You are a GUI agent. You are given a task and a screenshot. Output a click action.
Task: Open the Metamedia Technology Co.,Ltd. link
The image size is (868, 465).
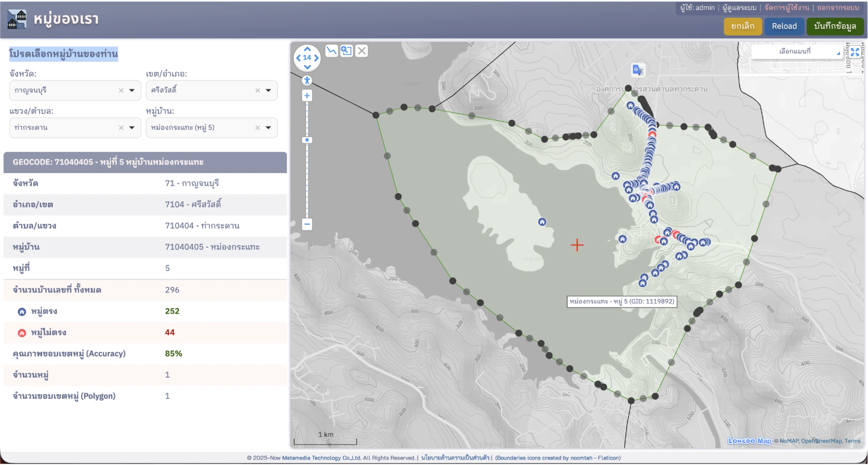[x=321, y=457]
